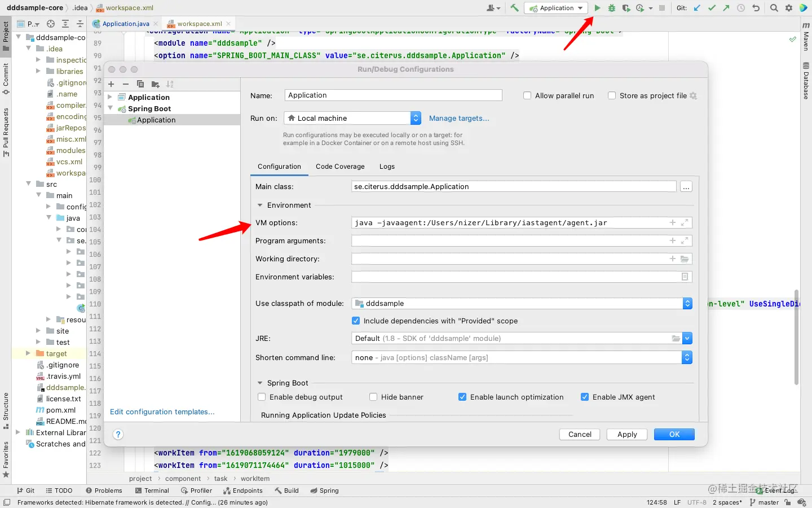
Task: Select pom.xml in Project tree
Action: (x=61, y=410)
